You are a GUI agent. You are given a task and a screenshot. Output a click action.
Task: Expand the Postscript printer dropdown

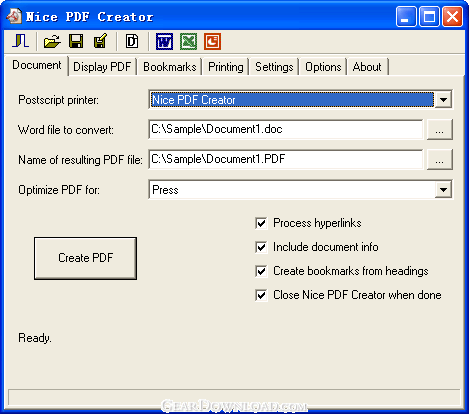(443, 100)
